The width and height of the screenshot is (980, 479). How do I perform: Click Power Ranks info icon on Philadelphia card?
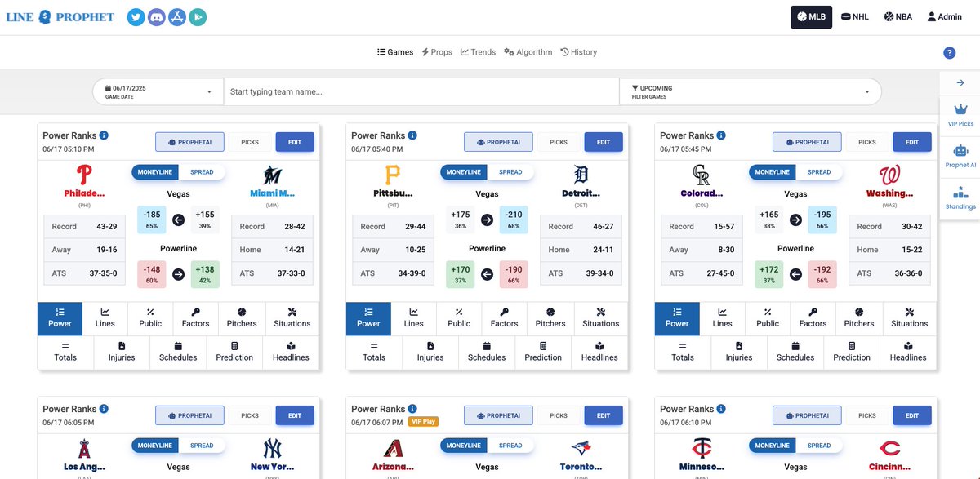pos(105,135)
